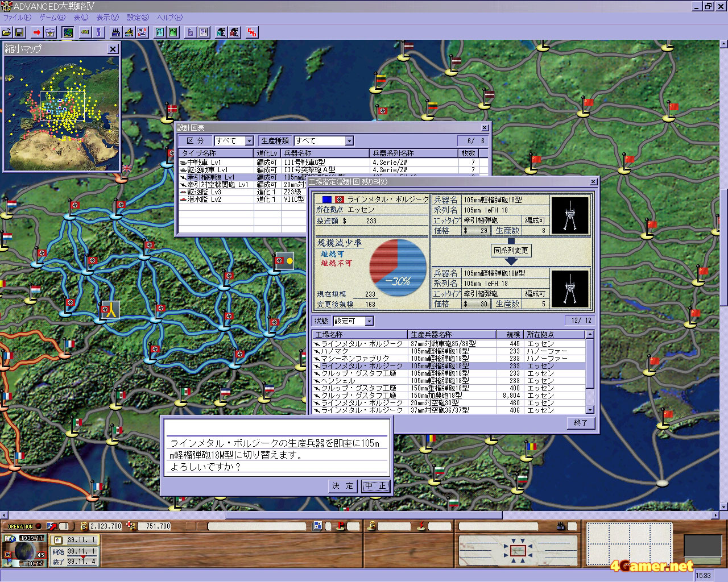Select the 牽引対空機関砲 Lv1 row

coord(242,185)
